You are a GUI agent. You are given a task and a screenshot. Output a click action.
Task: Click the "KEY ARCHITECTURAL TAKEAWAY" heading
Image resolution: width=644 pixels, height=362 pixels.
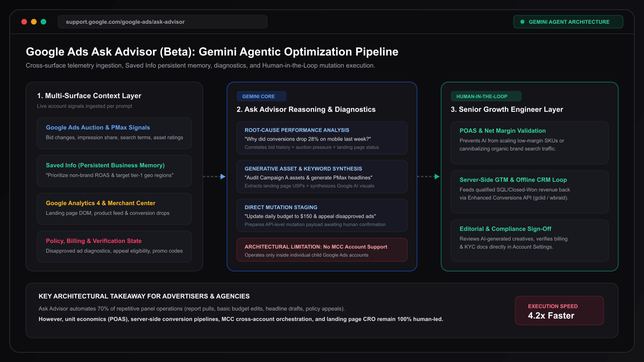coord(144,296)
